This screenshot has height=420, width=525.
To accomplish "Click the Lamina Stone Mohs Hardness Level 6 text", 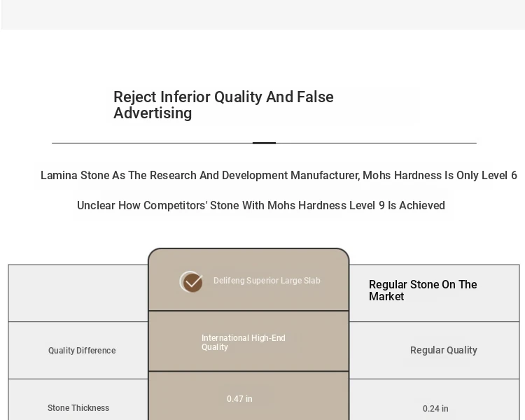I will 279,175.
